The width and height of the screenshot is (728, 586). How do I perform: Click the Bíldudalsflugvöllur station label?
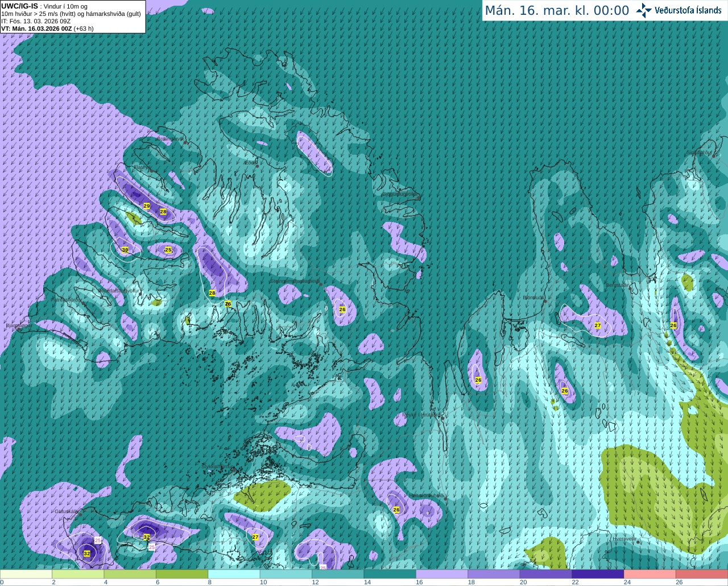pos(118,290)
